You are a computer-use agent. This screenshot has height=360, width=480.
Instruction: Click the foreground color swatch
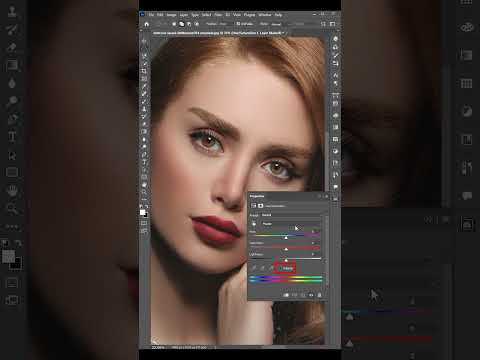tap(143, 212)
